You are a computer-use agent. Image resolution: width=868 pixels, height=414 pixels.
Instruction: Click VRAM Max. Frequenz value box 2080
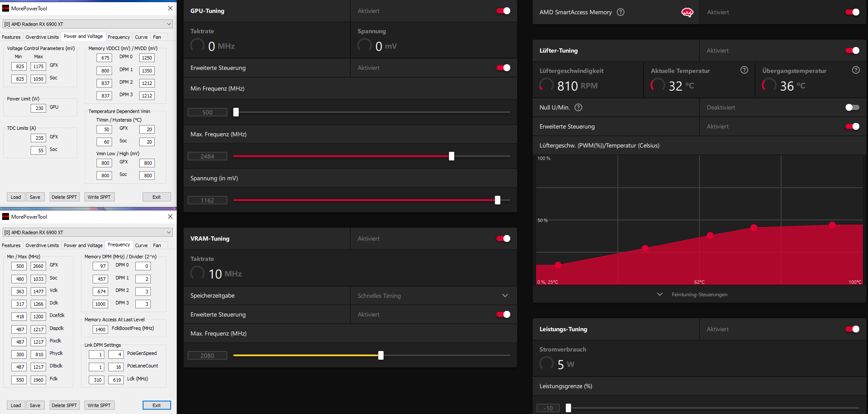point(207,355)
